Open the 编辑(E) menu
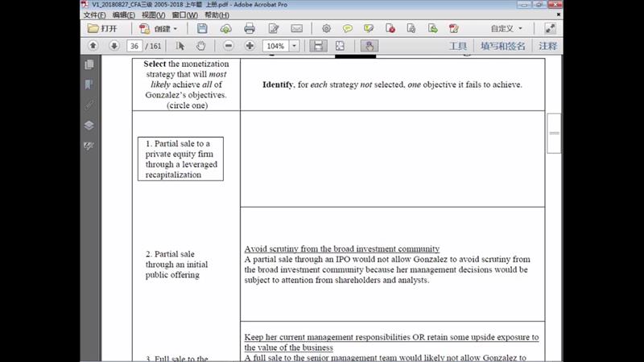Screen dimensions: 644x362 124,15
